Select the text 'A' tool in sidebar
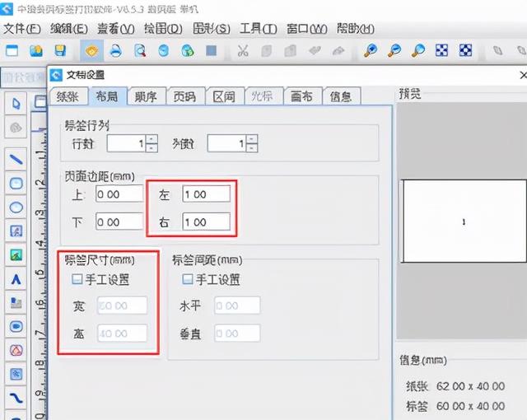The width and height of the screenshot is (527, 420). [16, 280]
